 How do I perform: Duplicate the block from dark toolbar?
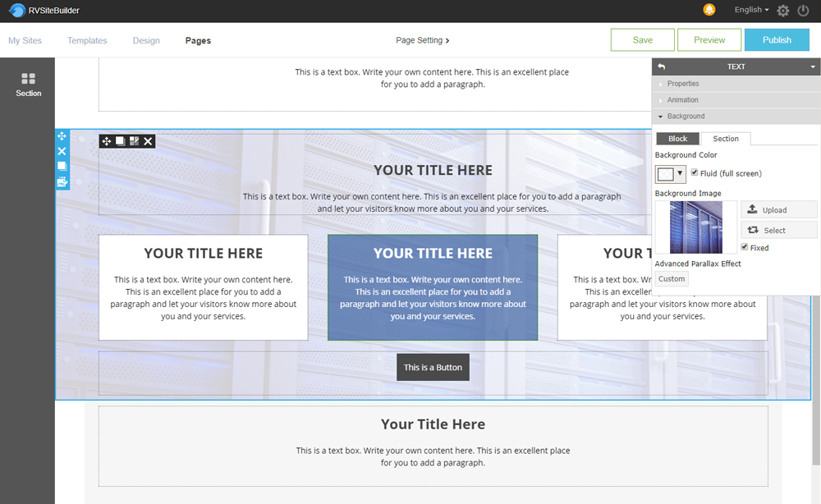(x=121, y=141)
